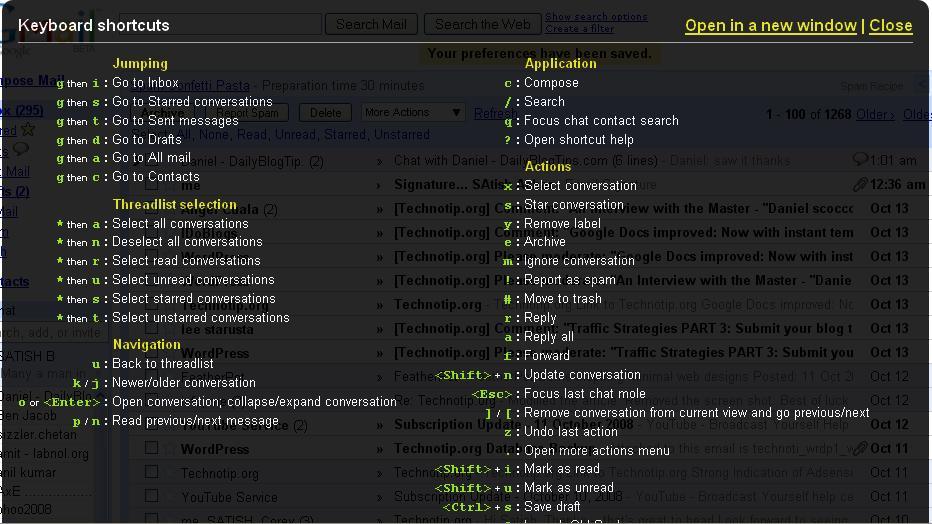Viewport: 932px width, 524px height.
Task: Click the Delete button behind the overlay
Action: click(x=325, y=112)
